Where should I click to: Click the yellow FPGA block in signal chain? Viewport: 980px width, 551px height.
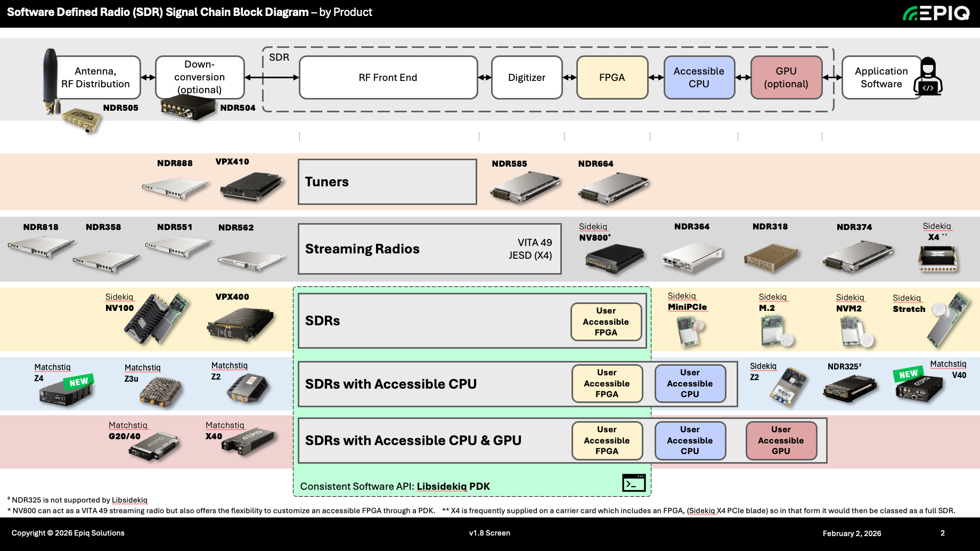point(612,78)
